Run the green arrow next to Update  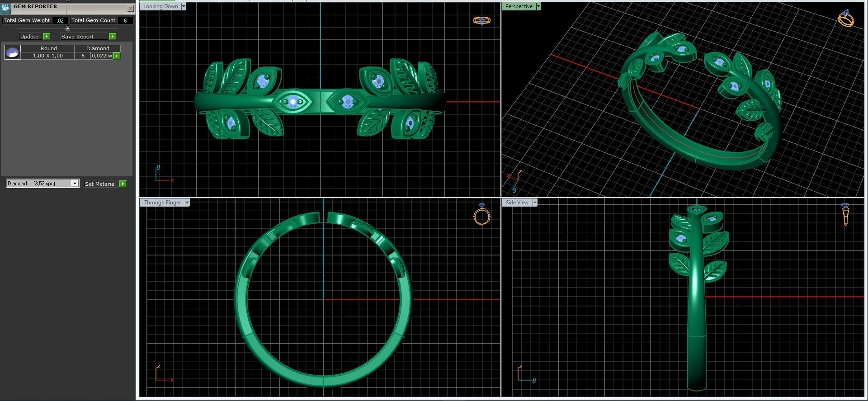(46, 36)
